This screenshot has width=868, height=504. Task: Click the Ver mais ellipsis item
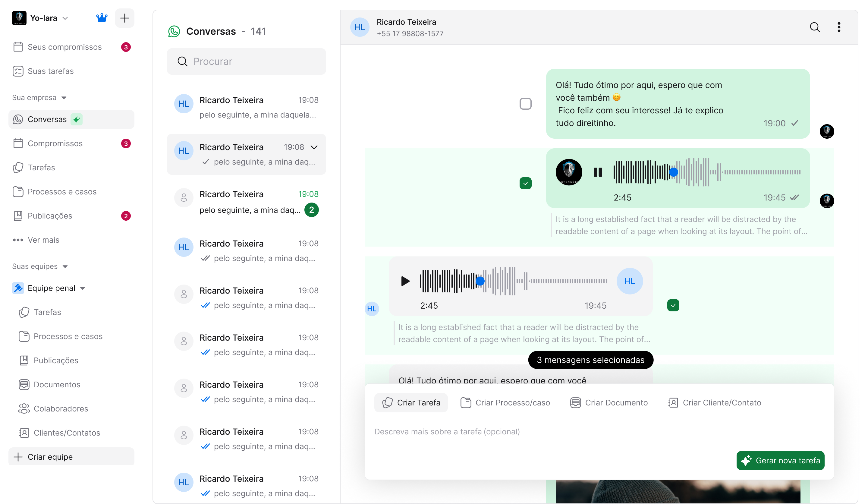[71, 240]
